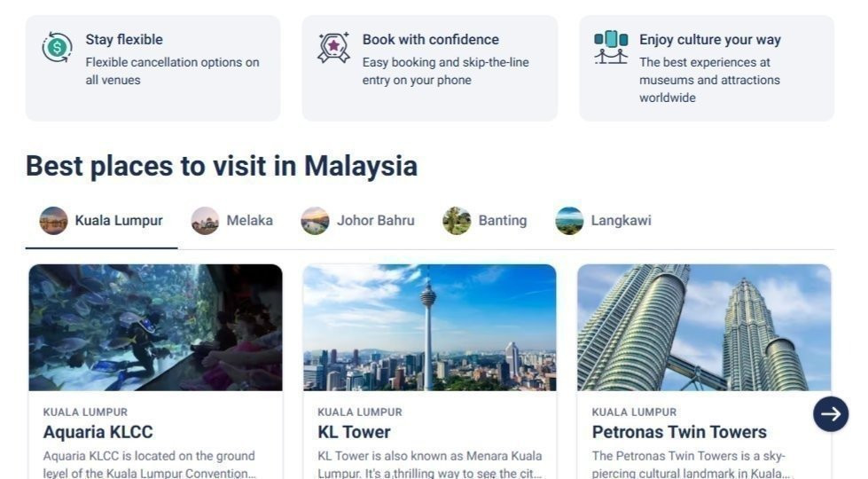Open the Petronas Twin Towers title link
The image size is (868, 479).
coord(679,432)
